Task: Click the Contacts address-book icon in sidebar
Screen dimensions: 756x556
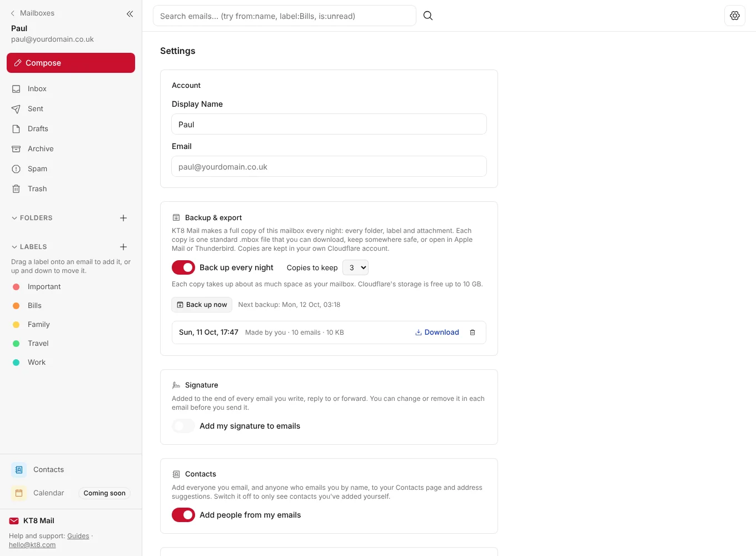Action: pyautogui.click(x=19, y=470)
